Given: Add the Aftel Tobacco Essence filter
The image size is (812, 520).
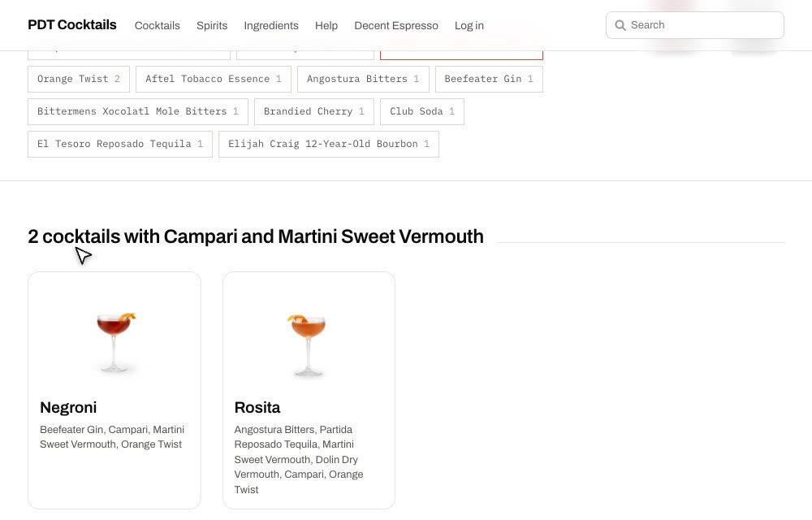Looking at the screenshot, I should [x=214, y=79].
